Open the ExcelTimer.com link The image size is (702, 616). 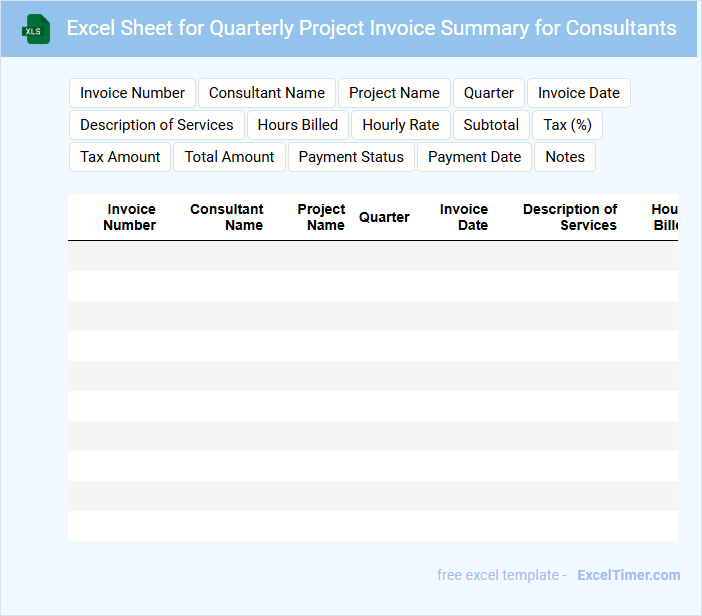click(x=628, y=575)
